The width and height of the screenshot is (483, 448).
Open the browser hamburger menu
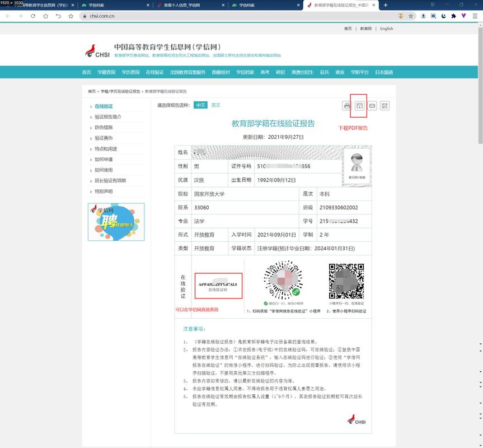tap(475, 16)
